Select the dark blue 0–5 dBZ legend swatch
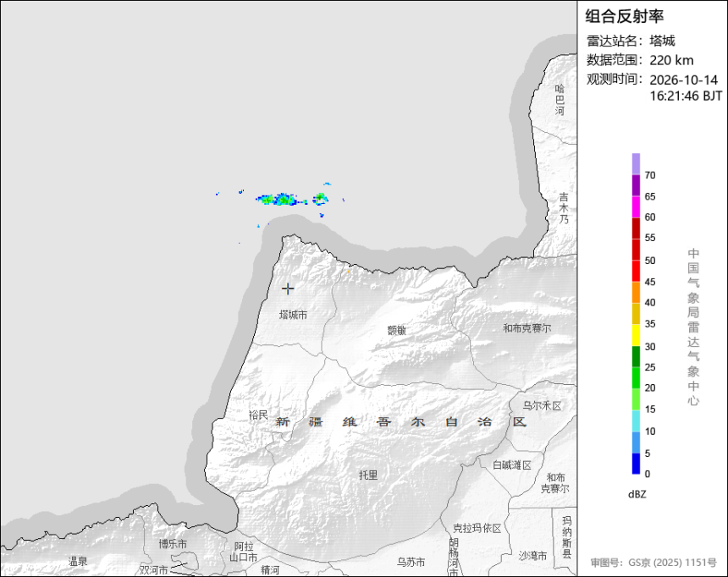The height and width of the screenshot is (577, 728). click(636, 464)
